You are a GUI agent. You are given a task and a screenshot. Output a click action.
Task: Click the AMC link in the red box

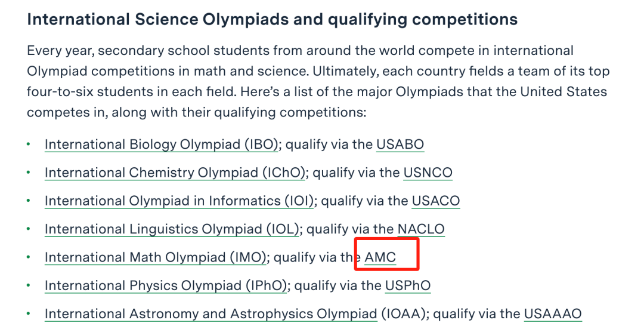pos(380,257)
